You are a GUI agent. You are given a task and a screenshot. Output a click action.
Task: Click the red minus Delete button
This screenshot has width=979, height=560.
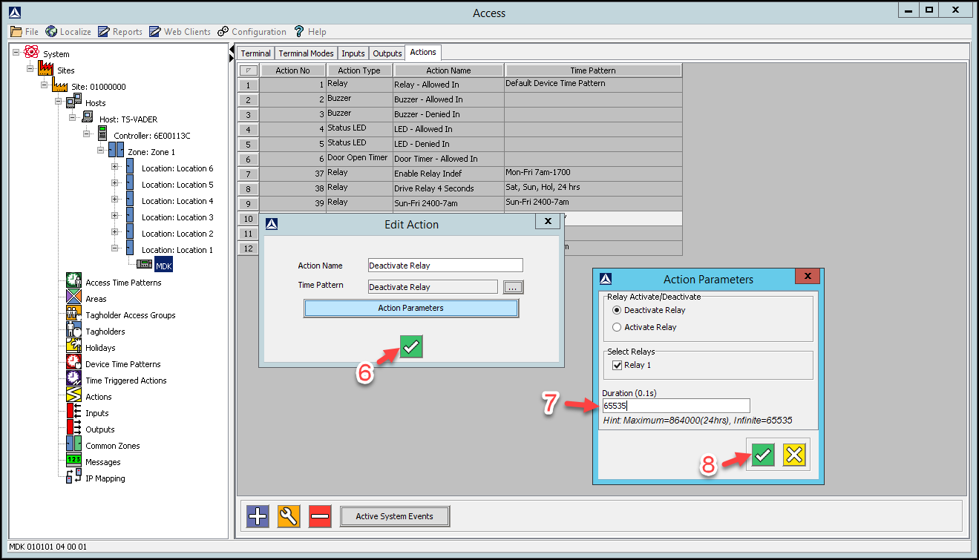point(320,516)
